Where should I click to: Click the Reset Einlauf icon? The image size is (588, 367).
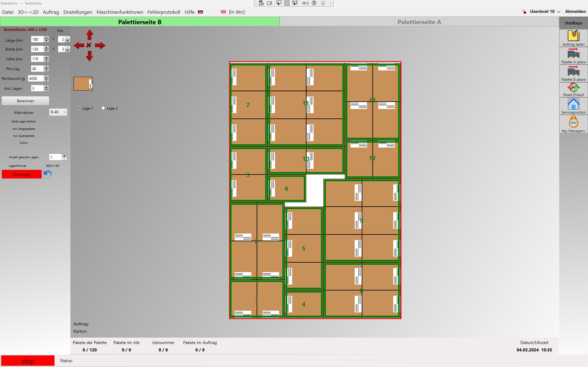573,88
